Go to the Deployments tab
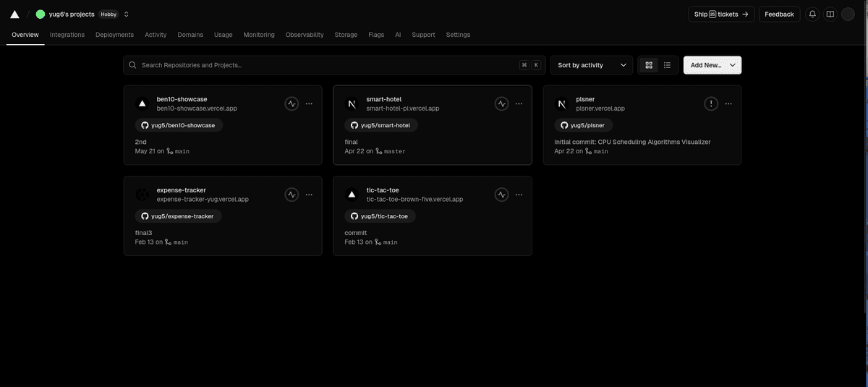The width and height of the screenshot is (868, 387). click(x=114, y=35)
